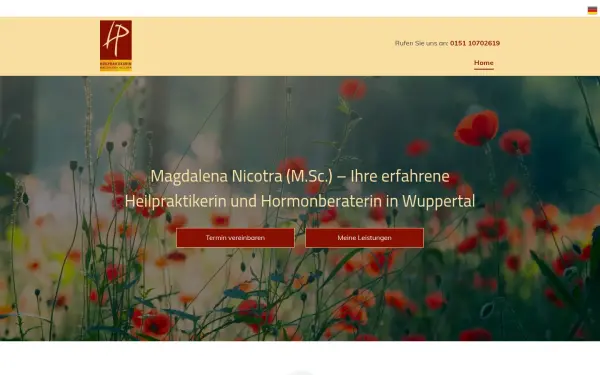Click the German flag language icon
Screen dimensions: 600x375
[592, 10]
